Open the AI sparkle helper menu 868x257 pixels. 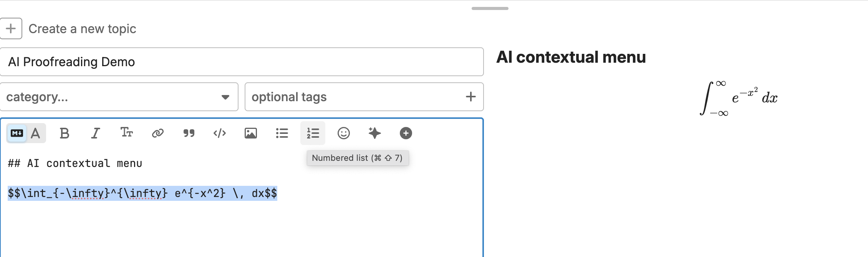[x=374, y=133]
